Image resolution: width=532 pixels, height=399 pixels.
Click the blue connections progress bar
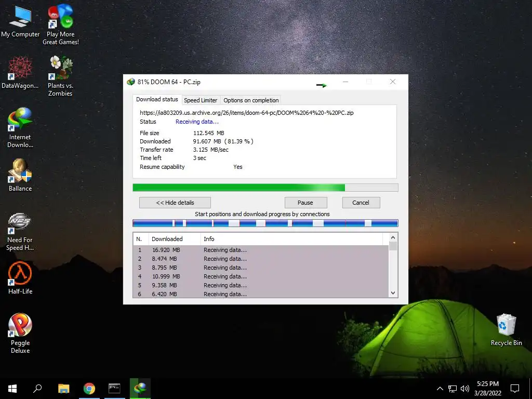[265, 223]
